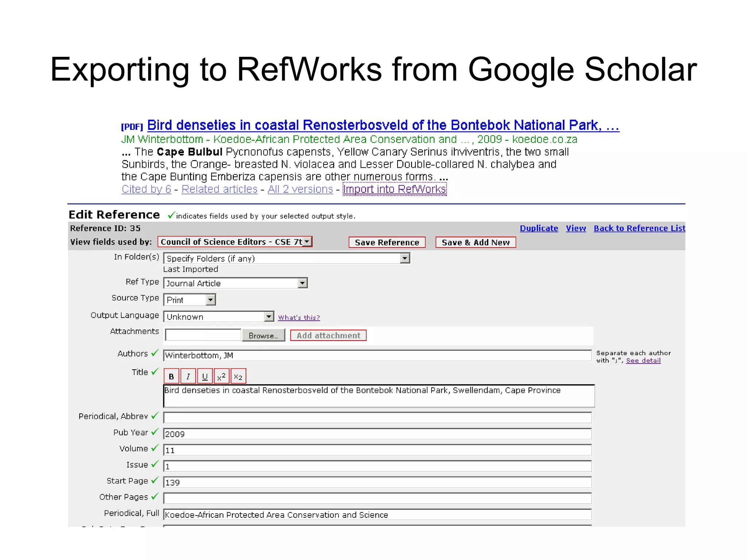The width and height of the screenshot is (747, 560).
Task: Click the Save & Add New button
Action: tap(476, 242)
